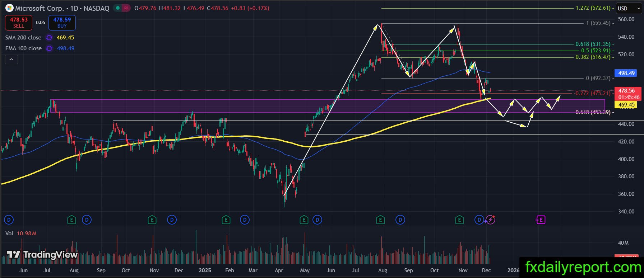Click the 2026 label on the time axis
The width and height of the screenshot is (644, 278).
click(x=513, y=270)
